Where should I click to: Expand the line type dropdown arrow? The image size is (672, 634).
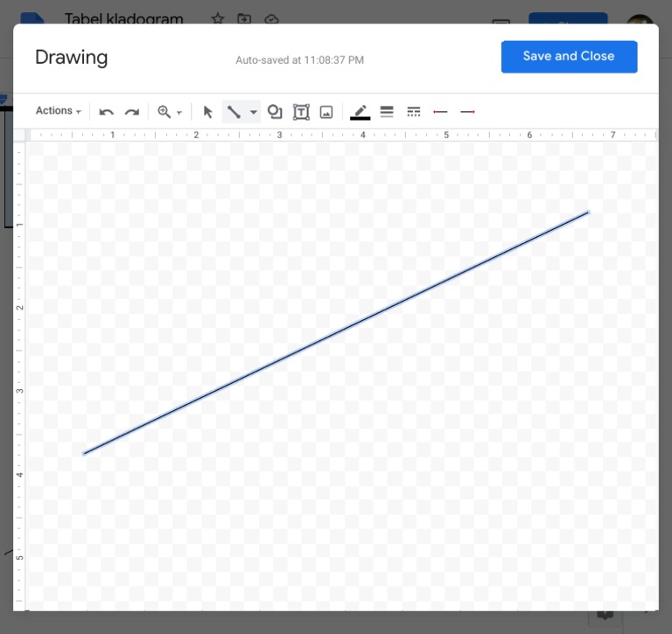(x=254, y=113)
